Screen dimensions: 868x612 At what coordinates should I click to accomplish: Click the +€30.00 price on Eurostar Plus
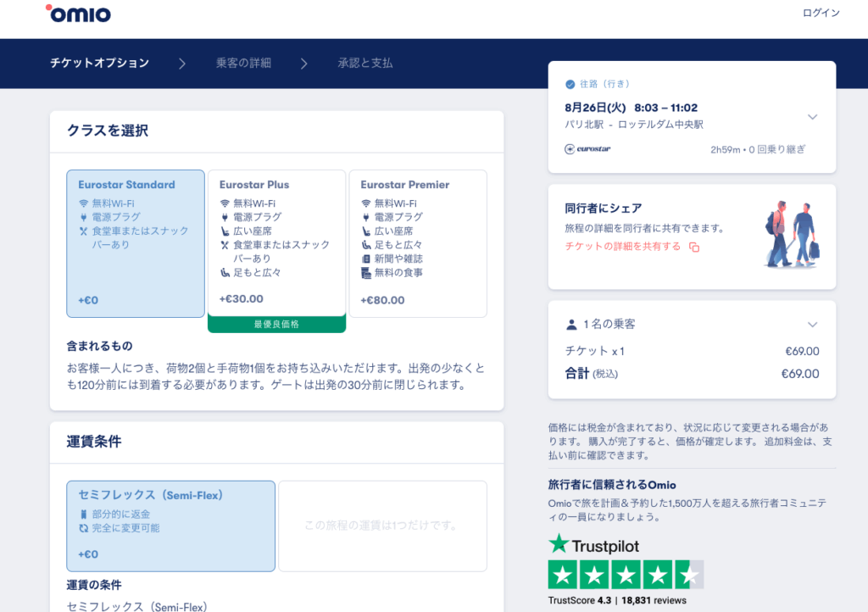point(242,299)
